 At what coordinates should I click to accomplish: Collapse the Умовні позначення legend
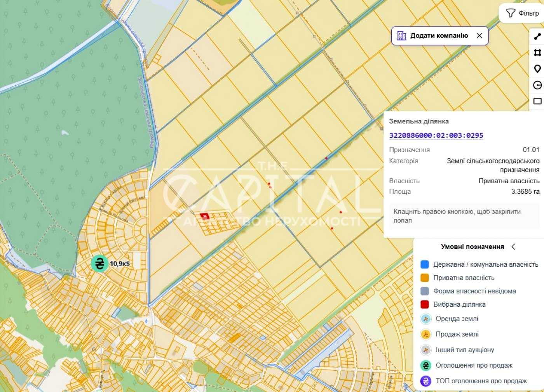click(513, 247)
